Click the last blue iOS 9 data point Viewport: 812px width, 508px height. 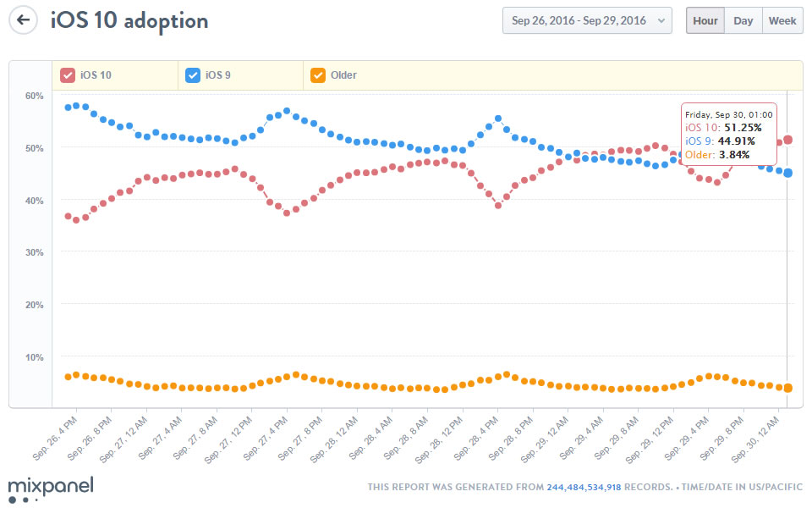pos(787,173)
